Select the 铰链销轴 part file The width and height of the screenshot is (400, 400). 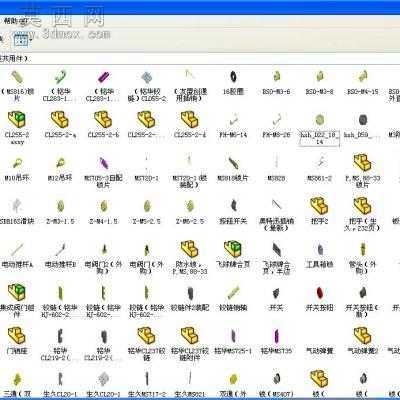[233, 293]
